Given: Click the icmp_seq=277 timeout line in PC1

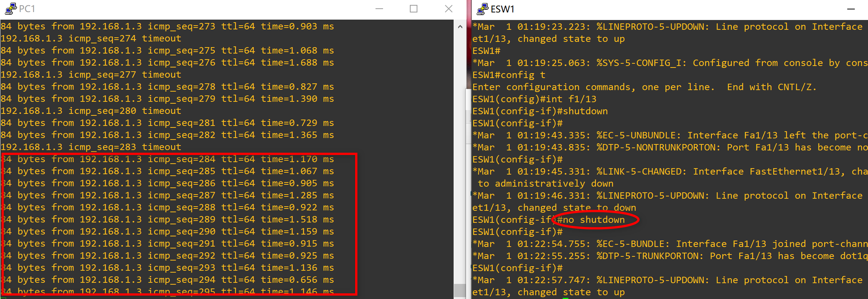Looking at the screenshot, I should (91, 75).
